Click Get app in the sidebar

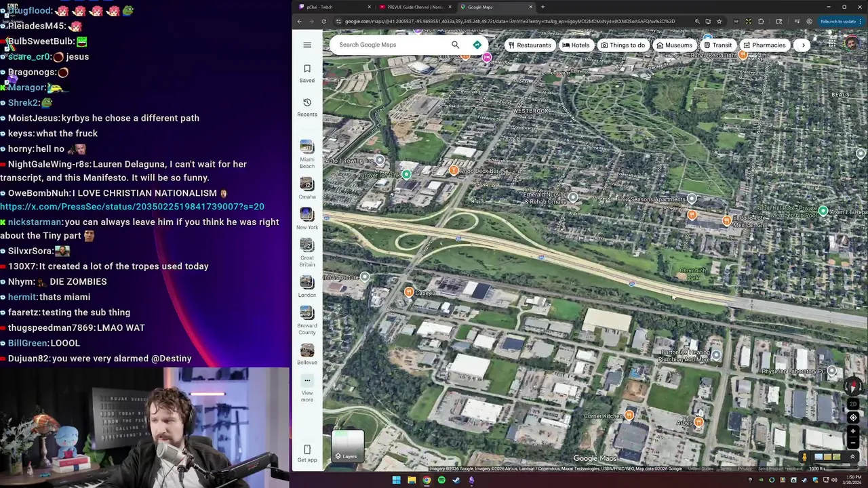coord(307,453)
